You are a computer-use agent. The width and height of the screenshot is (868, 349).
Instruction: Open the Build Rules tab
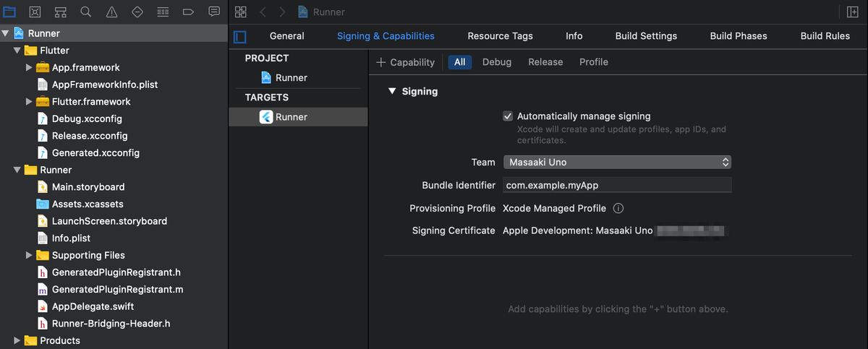point(825,36)
